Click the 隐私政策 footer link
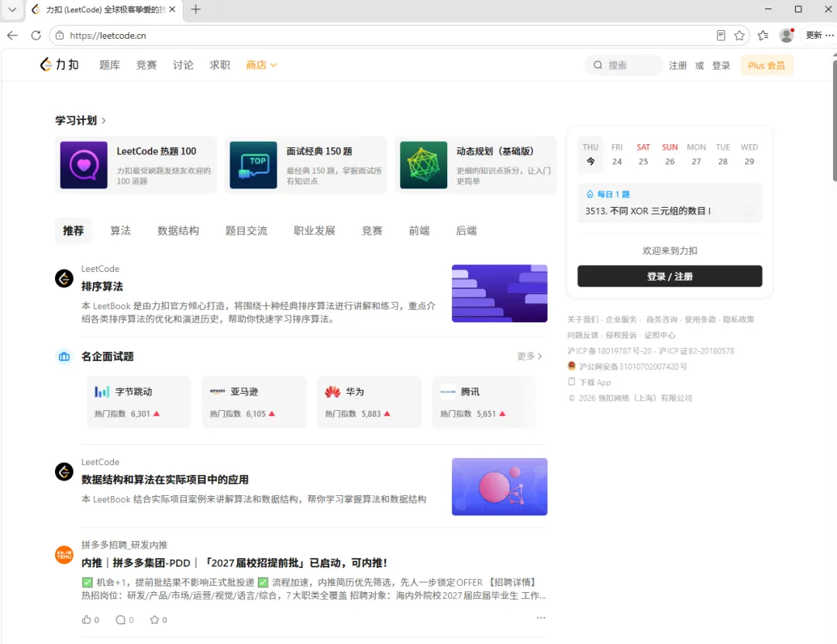The height and width of the screenshot is (644, 837). [x=739, y=319]
